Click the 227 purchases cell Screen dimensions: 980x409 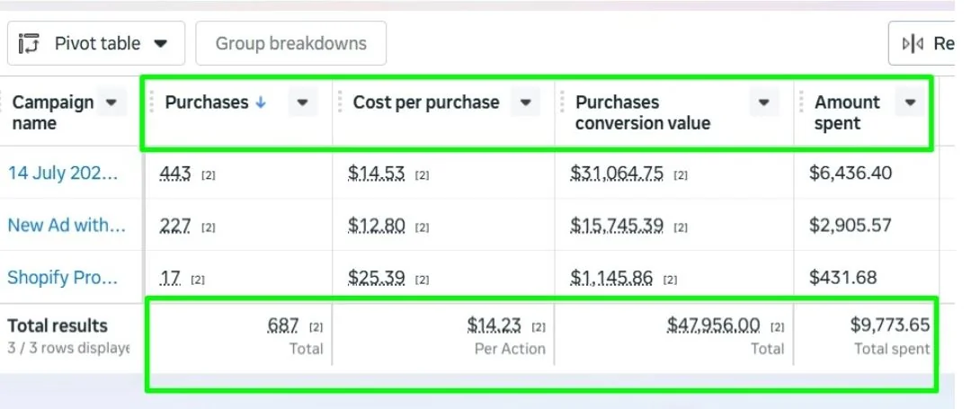point(175,225)
